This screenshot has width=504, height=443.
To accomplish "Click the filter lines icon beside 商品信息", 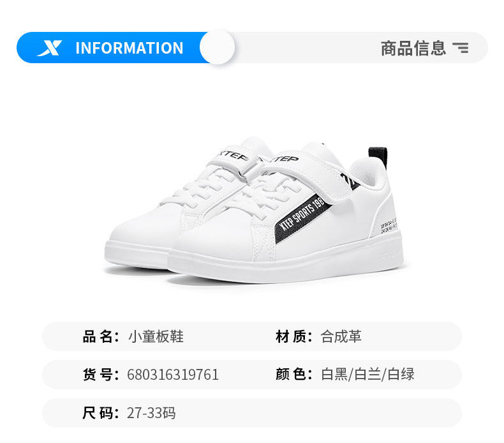I will click(x=460, y=48).
